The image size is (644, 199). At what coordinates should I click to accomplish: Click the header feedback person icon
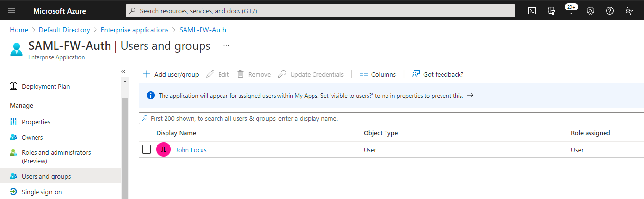click(x=629, y=11)
